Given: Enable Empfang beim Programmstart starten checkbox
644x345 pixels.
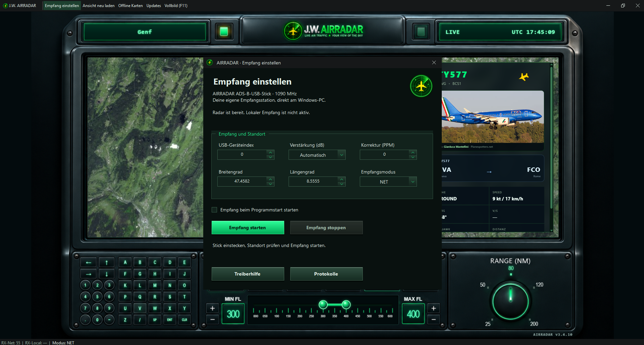Looking at the screenshot, I should [214, 210].
